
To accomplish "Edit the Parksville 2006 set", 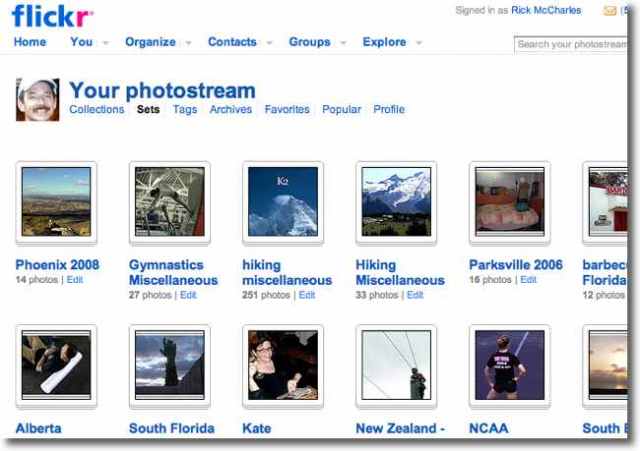I will (528, 280).
